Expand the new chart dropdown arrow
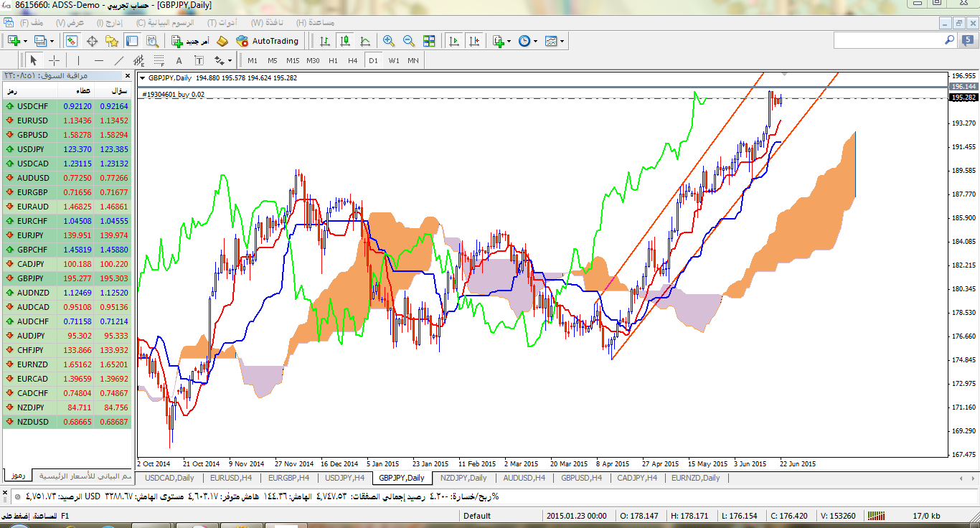The height and width of the screenshot is (528, 980). (x=26, y=41)
